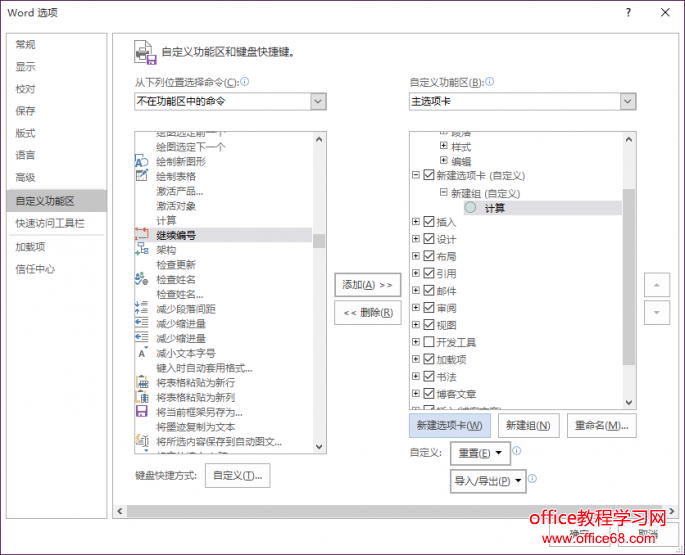The height and width of the screenshot is (555, 685).
Task: Click the 减少段落间距 icon
Action: pyautogui.click(x=142, y=309)
